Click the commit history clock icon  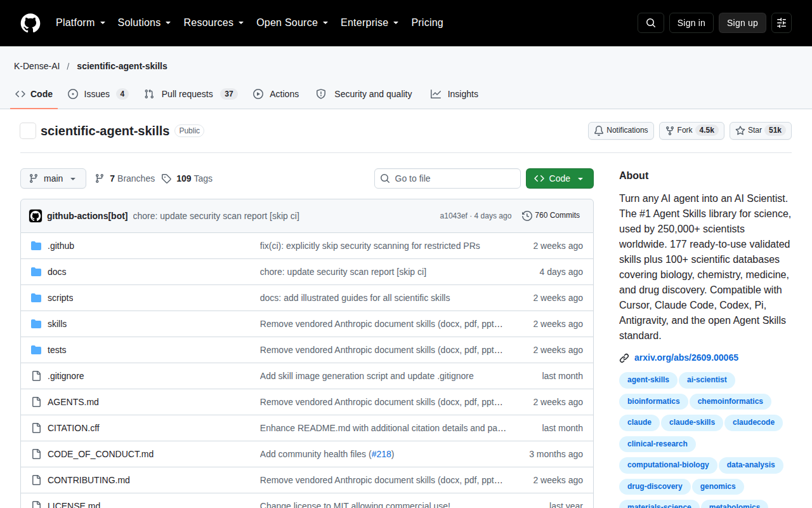tap(527, 216)
